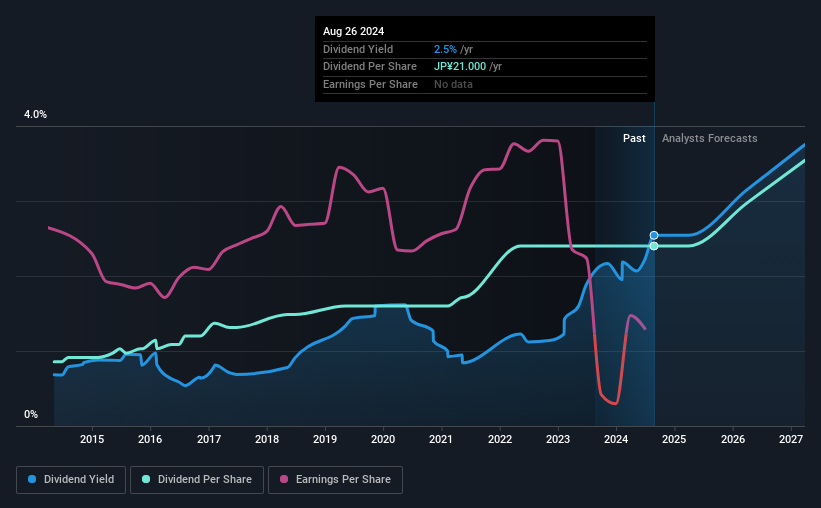Screen dimensions: 821x508
Task: Click the 4.0% y-axis label
Action: click(35, 114)
